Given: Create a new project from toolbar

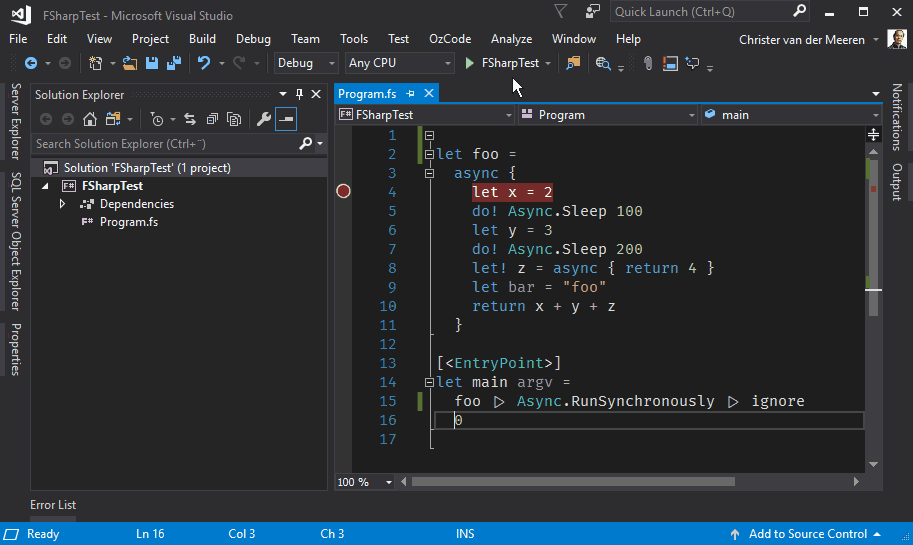Looking at the screenshot, I should click(95, 63).
